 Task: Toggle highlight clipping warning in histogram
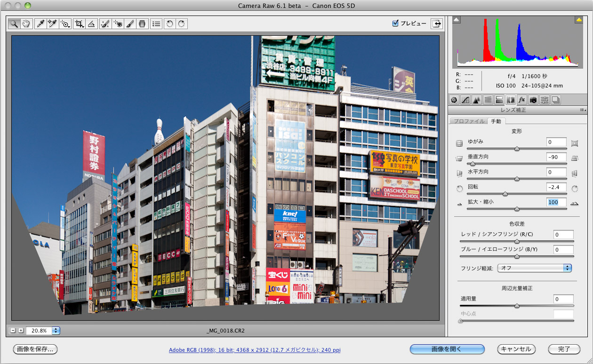click(x=578, y=20)
